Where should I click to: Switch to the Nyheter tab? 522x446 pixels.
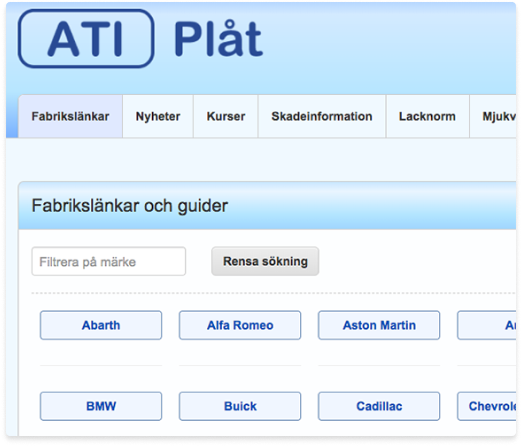[158, 116]
